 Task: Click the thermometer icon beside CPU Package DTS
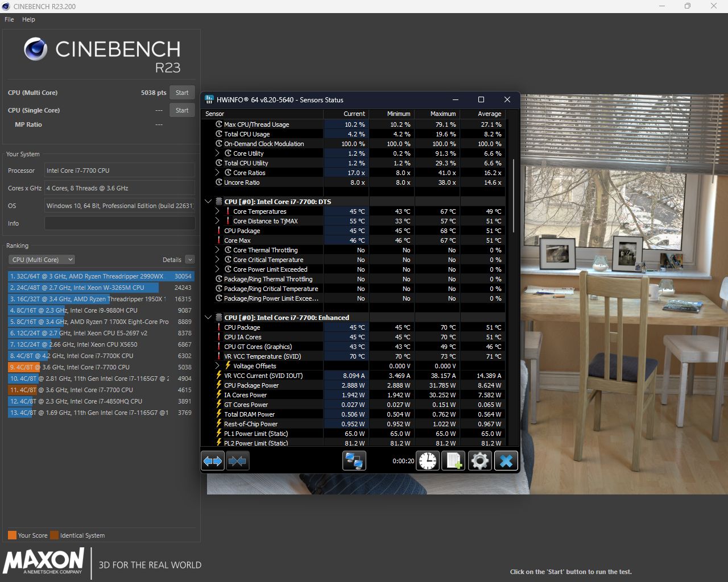219,231
